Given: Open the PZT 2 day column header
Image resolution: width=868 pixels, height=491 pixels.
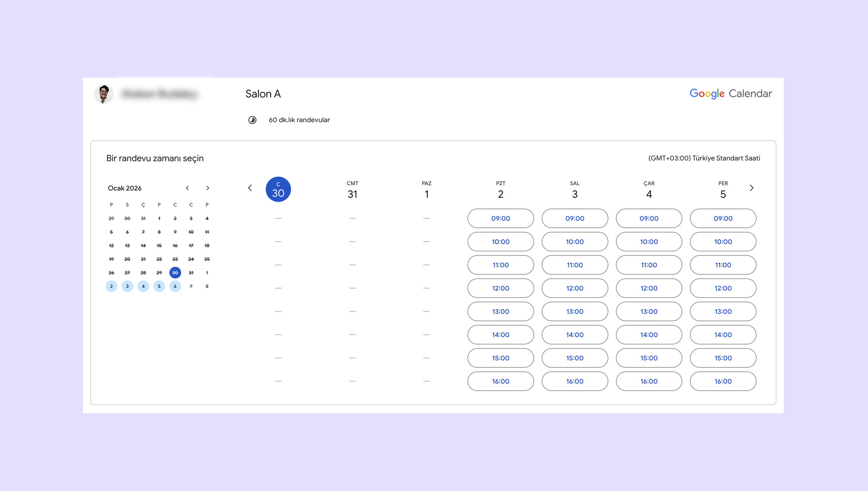Looking at the screenshot, I should tap(500, 190).
